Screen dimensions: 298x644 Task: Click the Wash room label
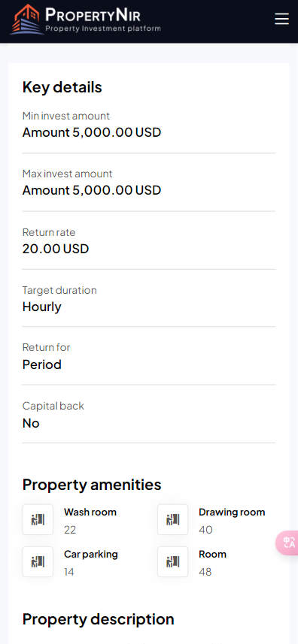coord(90,512)
